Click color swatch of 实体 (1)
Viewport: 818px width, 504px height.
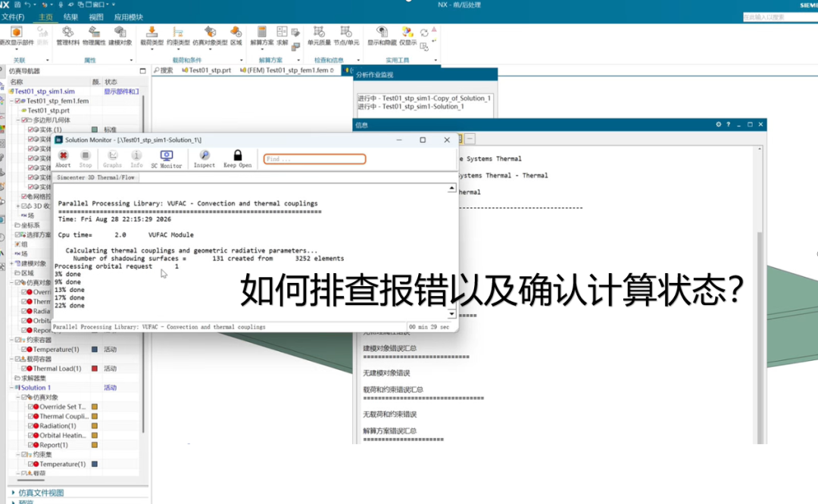(x=95, y=129)
